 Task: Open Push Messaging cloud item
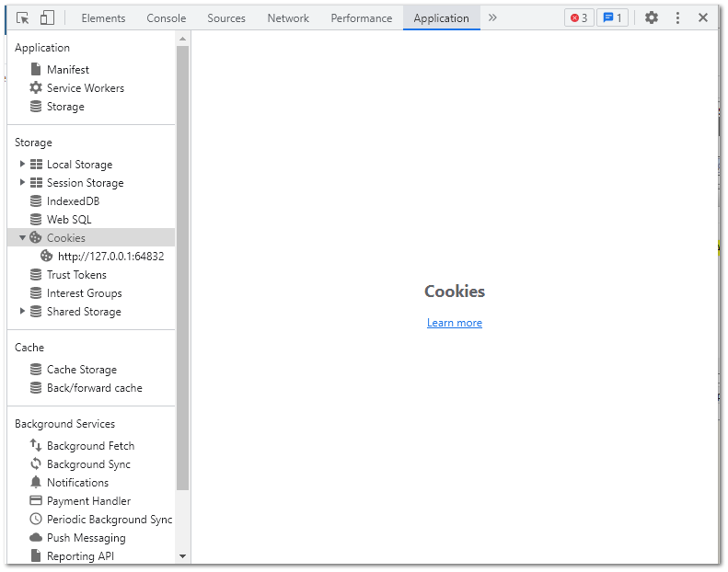pos(86,538)
